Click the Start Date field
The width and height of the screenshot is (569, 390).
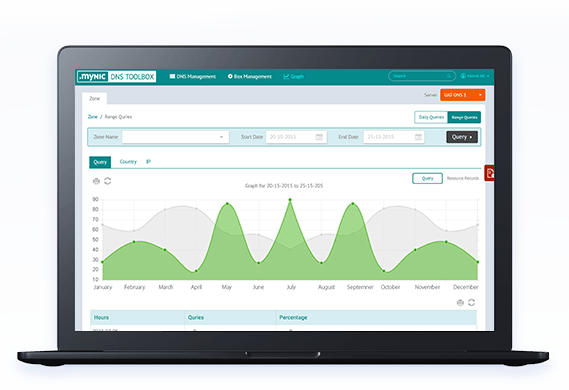click(x=296, y=137)
